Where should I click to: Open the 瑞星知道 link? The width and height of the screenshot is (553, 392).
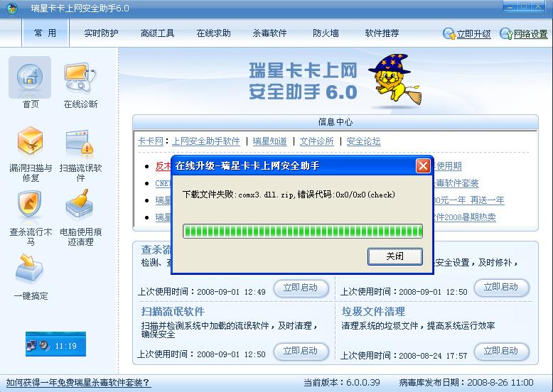point(270,141)
